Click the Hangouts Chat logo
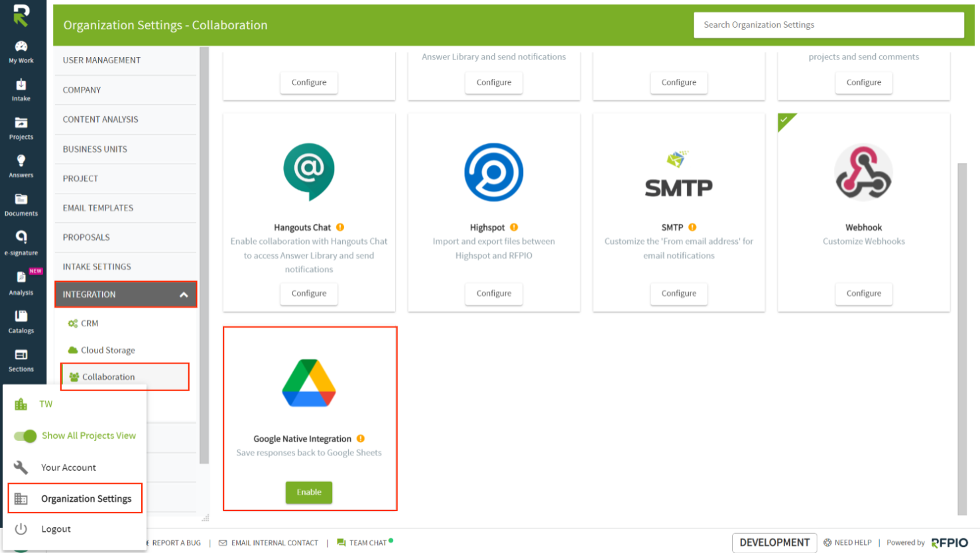The width and height of the screenshot is (980, 553). (309, 172)
